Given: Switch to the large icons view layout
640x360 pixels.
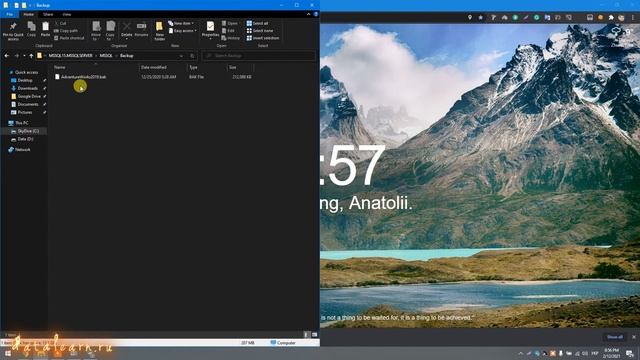Looking at the screenshot, I should click(x=315, y=335).
